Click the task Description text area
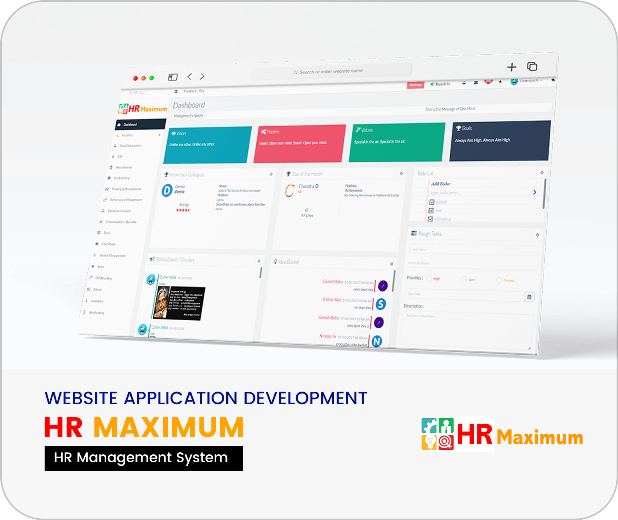Image resolution: width=618 pixels, height=520 pixels. click(x=466, y=330)
